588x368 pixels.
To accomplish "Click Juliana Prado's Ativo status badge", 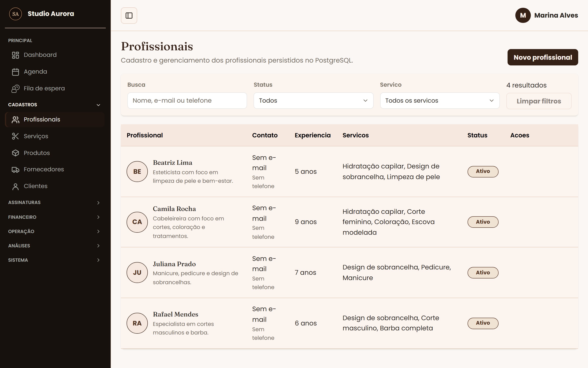I will pyautogui.click(x=483, y=273).
